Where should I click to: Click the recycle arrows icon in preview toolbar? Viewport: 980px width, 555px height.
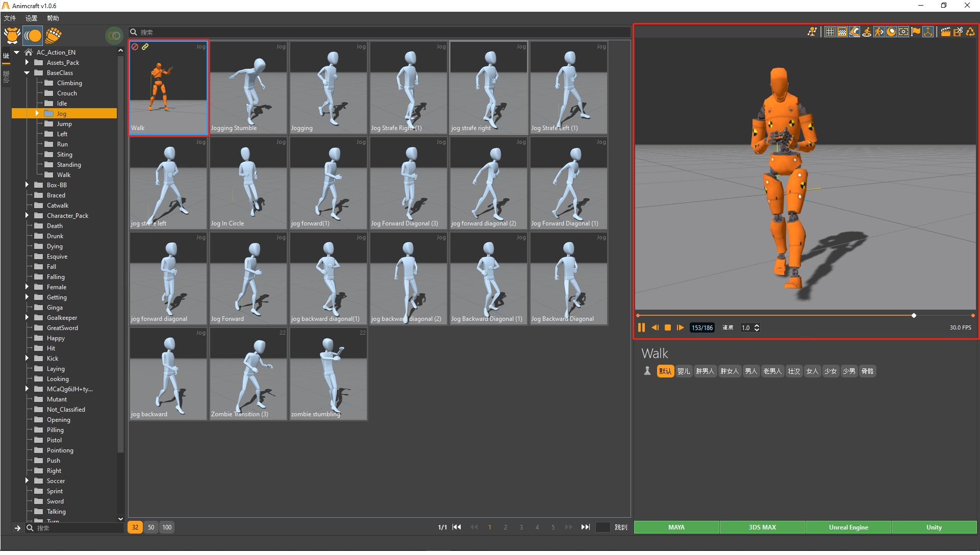click(x=970, y=32)
